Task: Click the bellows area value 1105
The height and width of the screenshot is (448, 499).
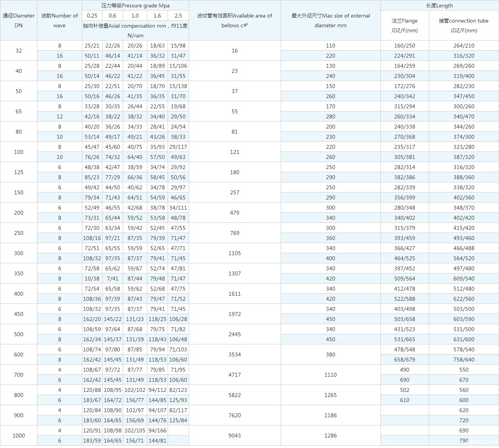Action: pyautogui.click(x=235, y=253)
